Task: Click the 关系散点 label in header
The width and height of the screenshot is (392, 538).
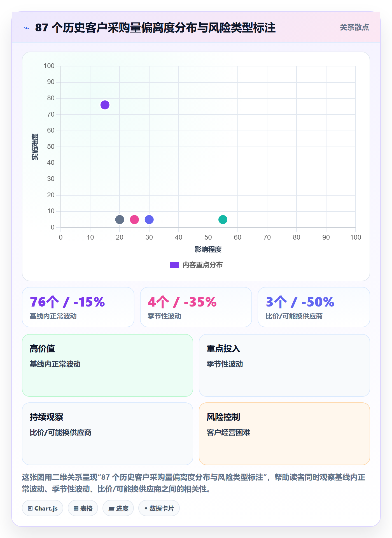Action: [354, 27]
